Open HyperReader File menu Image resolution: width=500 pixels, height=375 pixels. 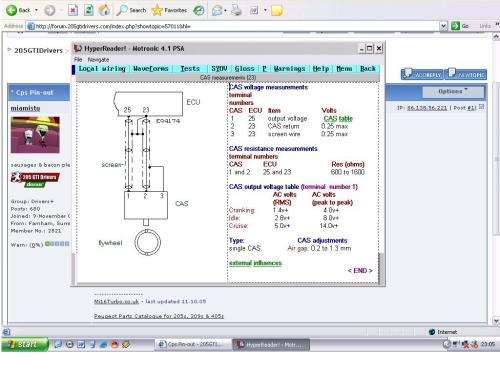pos(78,60)
